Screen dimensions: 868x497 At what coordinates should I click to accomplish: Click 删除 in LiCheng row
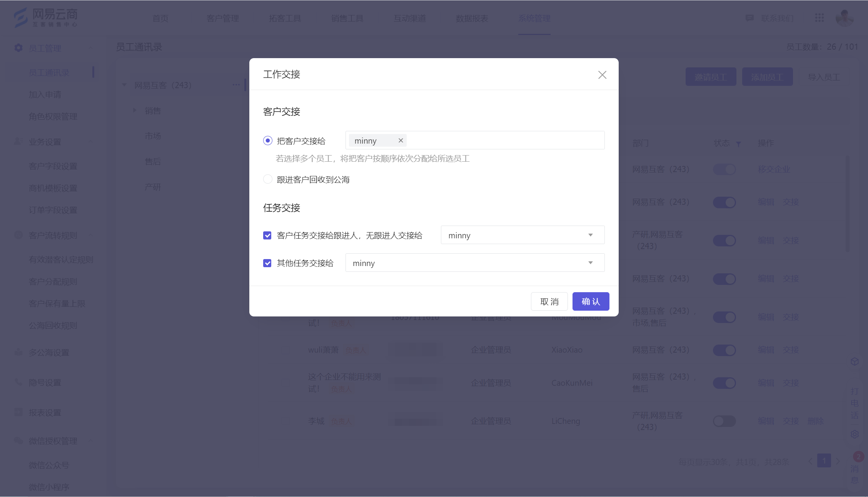coord(815,421)
